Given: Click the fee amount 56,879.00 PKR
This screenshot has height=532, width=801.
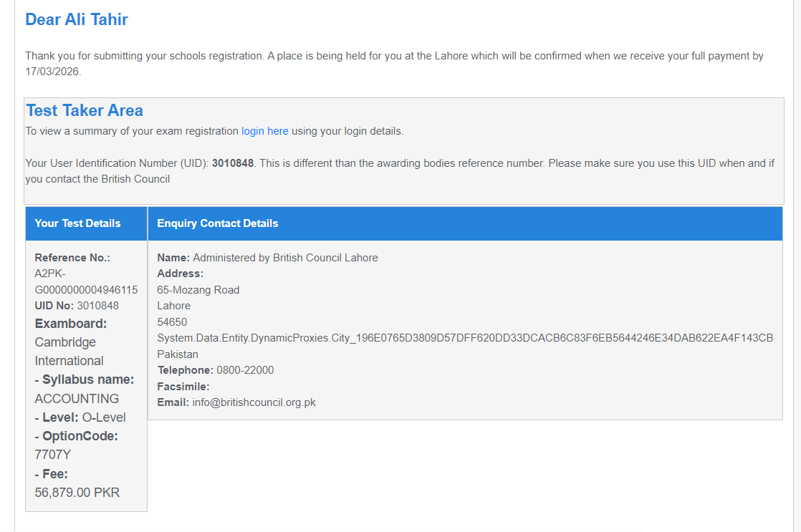Looking at the screenshot, I should (x=77, y=493).
